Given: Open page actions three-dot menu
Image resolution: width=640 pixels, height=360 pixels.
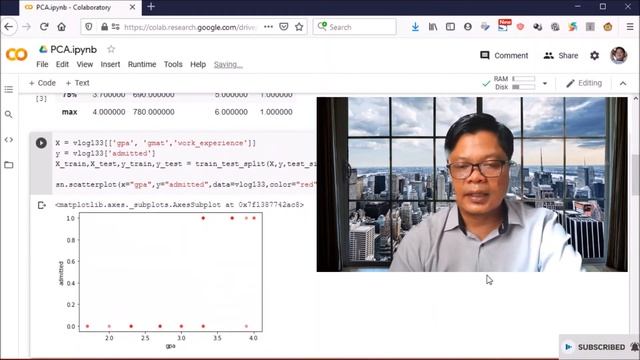Looking at the screenshot, I should click(x=268, y=27).
